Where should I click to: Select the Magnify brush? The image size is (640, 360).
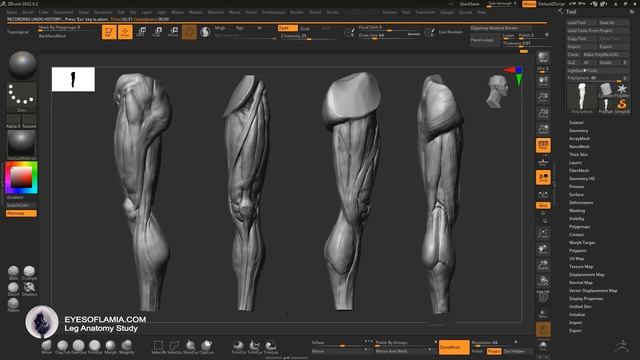(x=127, y=347)
